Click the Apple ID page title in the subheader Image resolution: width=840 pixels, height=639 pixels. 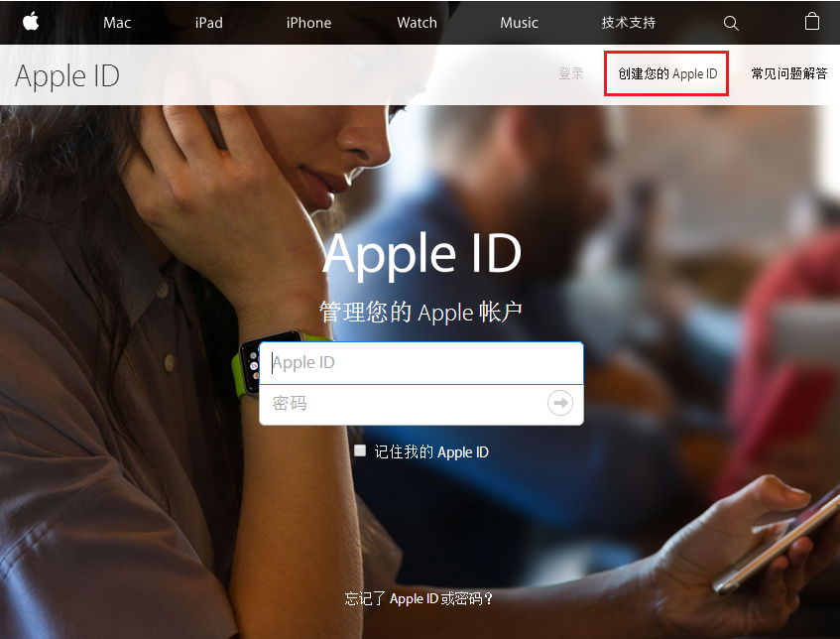tap(67, 76)
